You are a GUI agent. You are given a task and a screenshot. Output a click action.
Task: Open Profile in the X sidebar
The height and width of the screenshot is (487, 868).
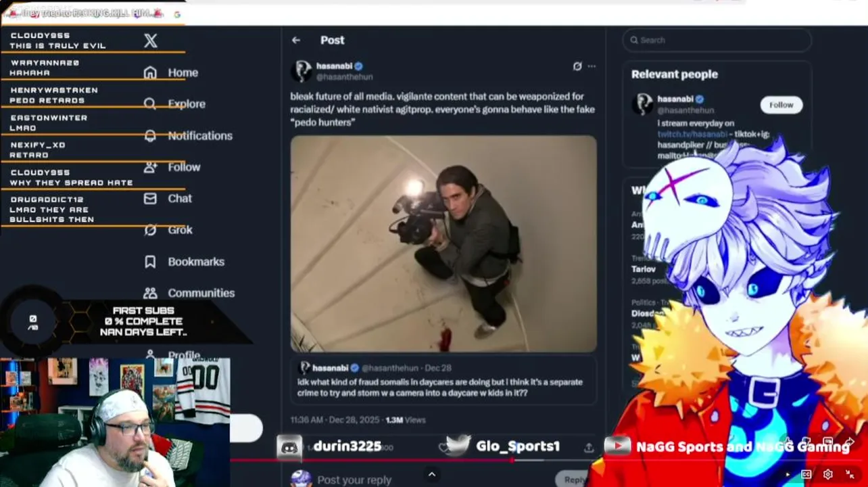click(173, 355)
